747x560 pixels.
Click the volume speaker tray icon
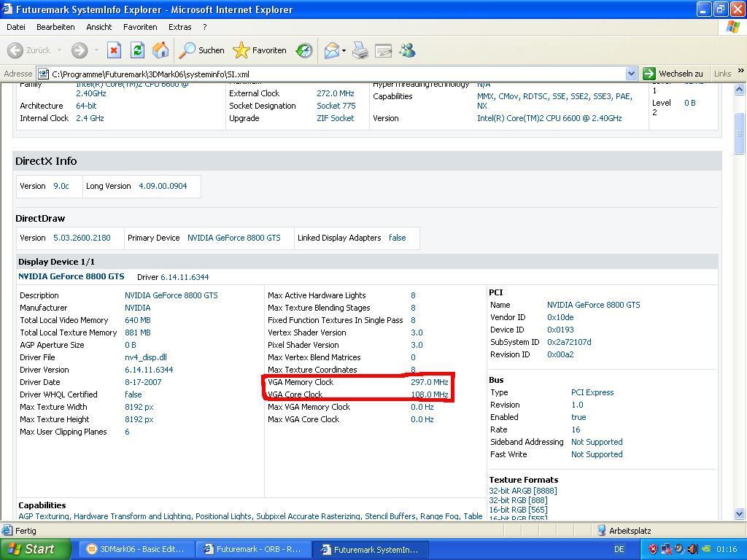(693, 550)
